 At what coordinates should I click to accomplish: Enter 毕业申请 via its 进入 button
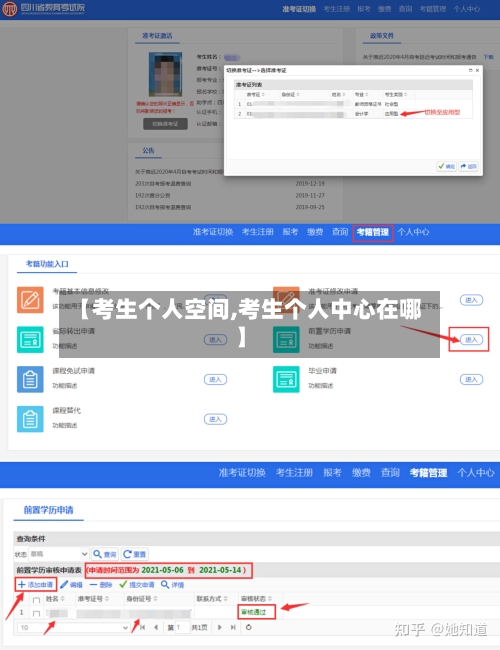coord(471,379)
